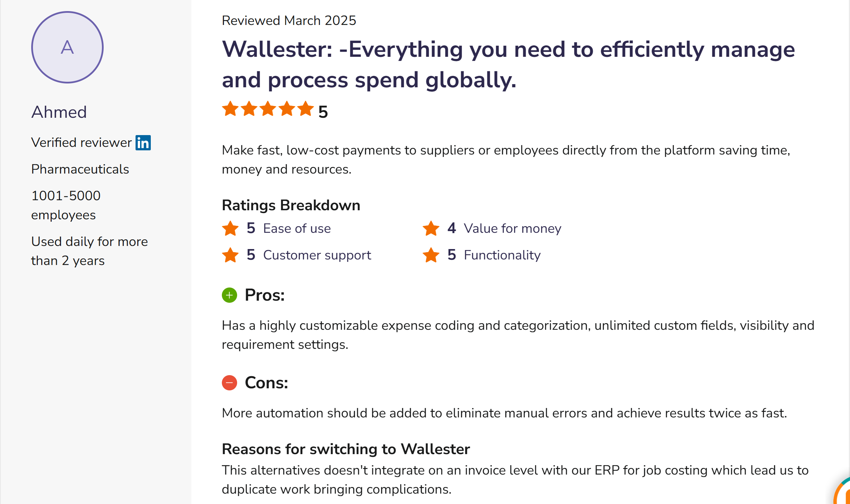Click reviewer name Ahmed

coord(59,112)
